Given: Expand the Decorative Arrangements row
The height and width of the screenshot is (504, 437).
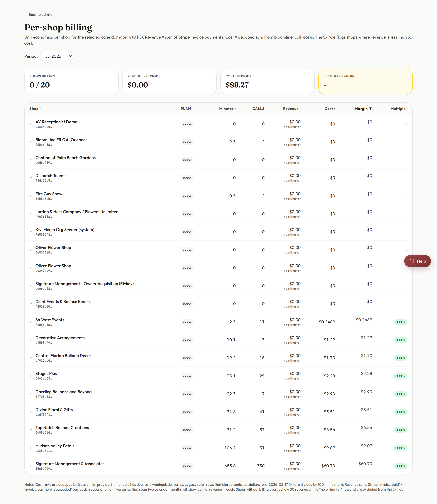Looking at the screenshot, I should coord(31,340).
